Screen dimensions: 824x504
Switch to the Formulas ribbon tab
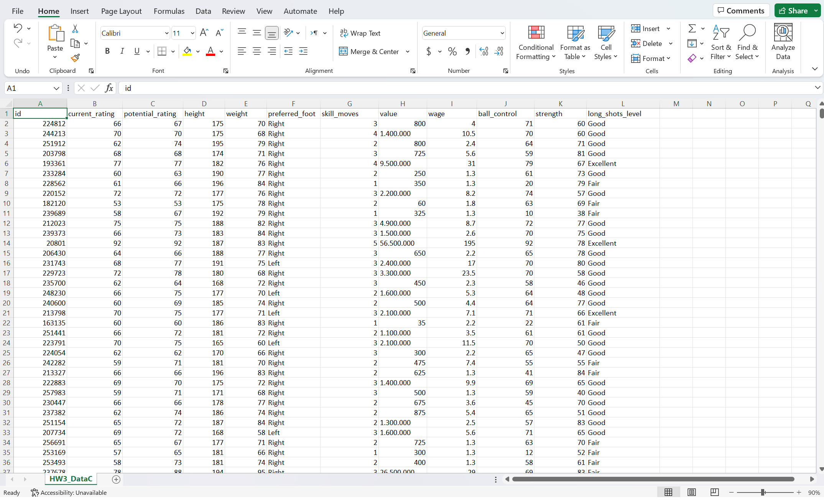pos(169,11)
